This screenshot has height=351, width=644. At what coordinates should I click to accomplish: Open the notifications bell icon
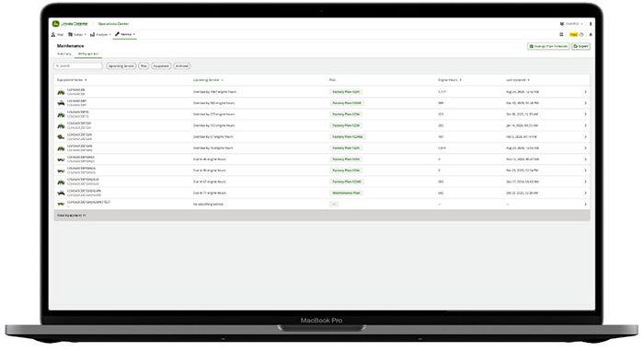591,35
